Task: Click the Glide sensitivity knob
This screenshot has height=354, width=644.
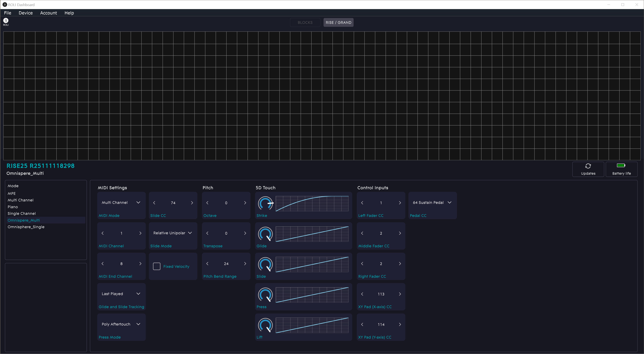Action: 265,234
